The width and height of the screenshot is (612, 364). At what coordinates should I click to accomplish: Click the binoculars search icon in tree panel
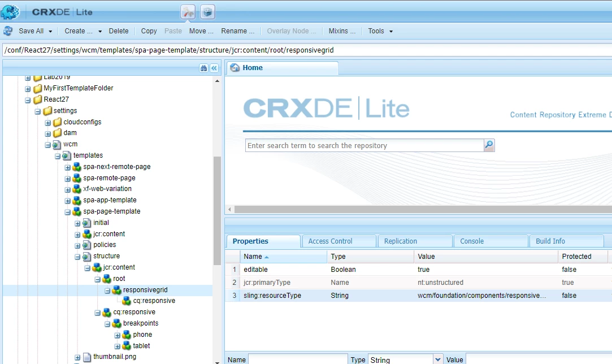click(203, 68)
